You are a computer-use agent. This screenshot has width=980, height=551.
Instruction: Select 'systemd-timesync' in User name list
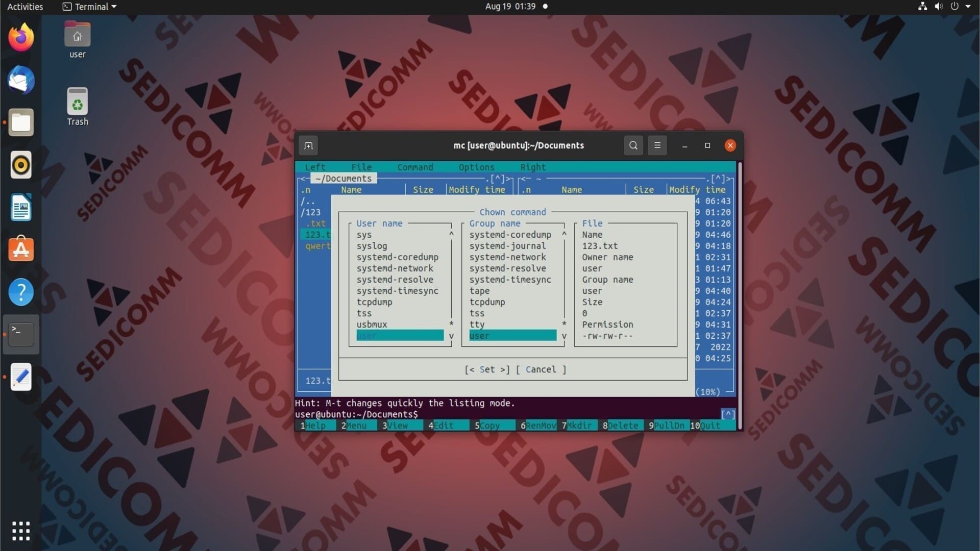[x=397, y=291]
